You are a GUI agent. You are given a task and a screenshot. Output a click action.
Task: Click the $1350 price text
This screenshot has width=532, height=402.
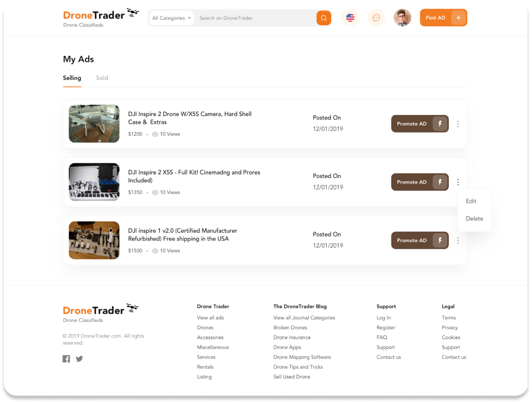pyautogui.click(x=135, y=193)
